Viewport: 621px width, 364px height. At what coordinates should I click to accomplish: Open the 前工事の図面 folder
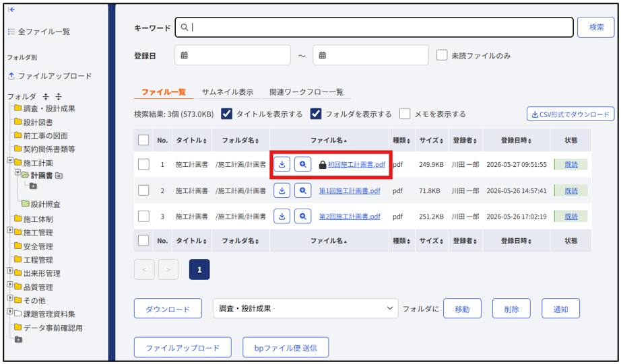click(x=41, y=136)
